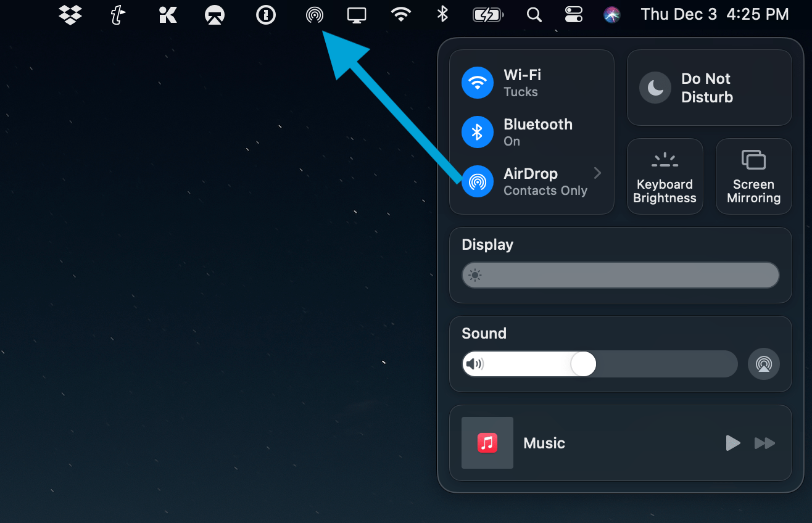Open Screen Mirroring options
Image resolution: width=812 pixels, height=523 pixels.
[x=753, y=176]
